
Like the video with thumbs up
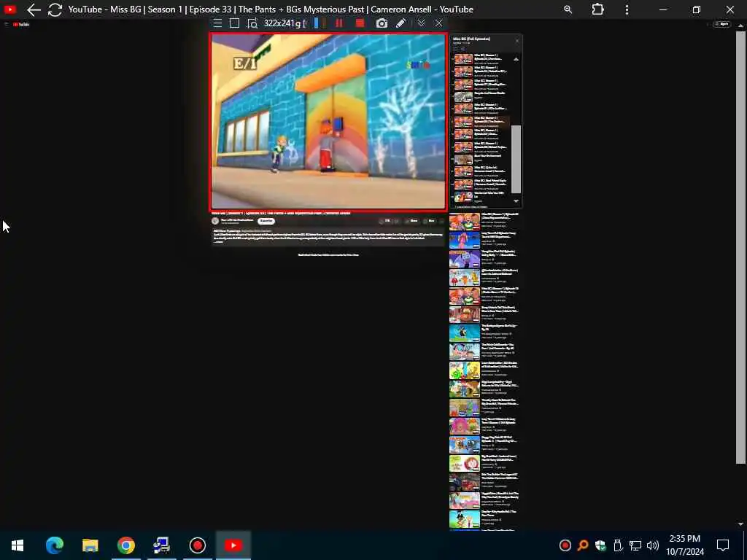(385, 221)
